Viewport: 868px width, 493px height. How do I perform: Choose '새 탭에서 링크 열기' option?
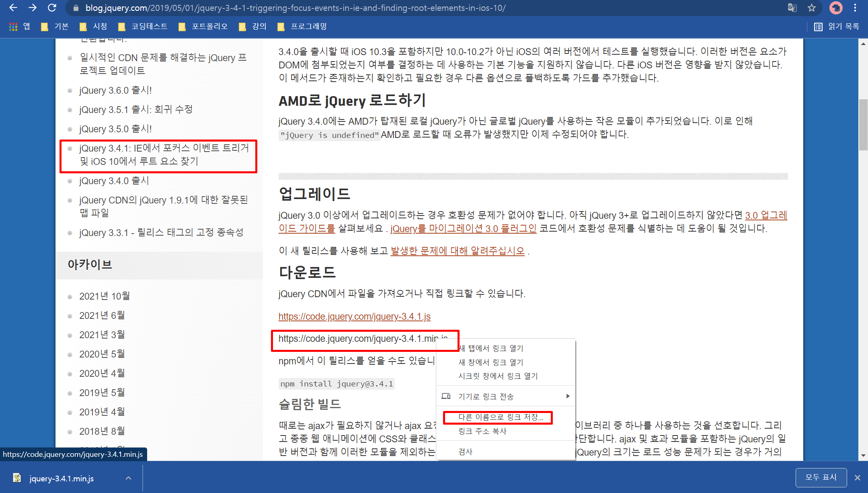[x=491, y=348]
